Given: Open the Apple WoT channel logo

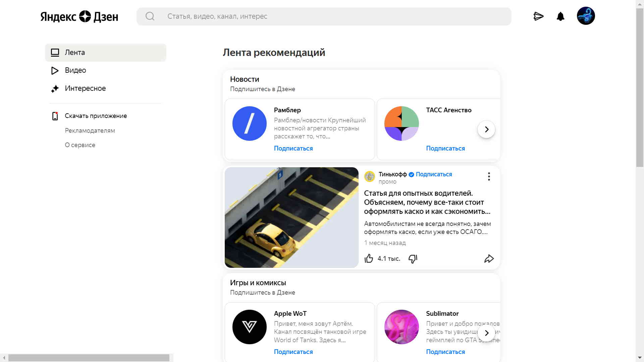Looking at the screenshot, I should (x=249, y=327).
